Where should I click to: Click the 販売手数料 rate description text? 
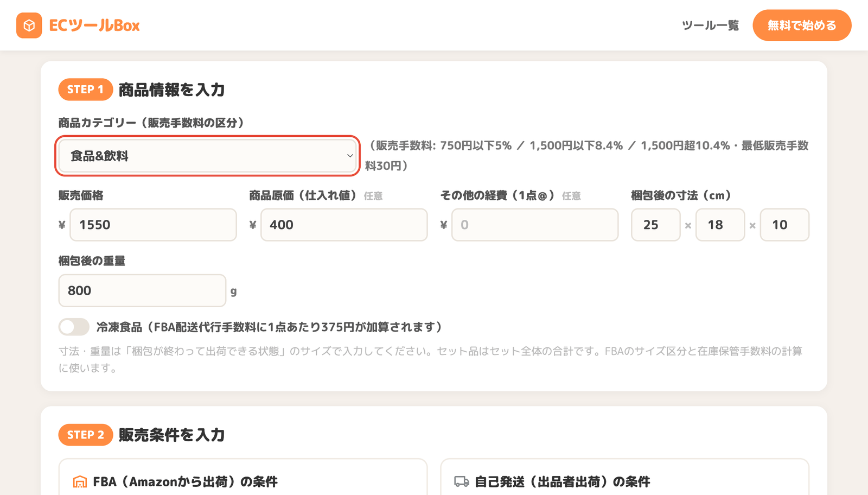(587, 155)
